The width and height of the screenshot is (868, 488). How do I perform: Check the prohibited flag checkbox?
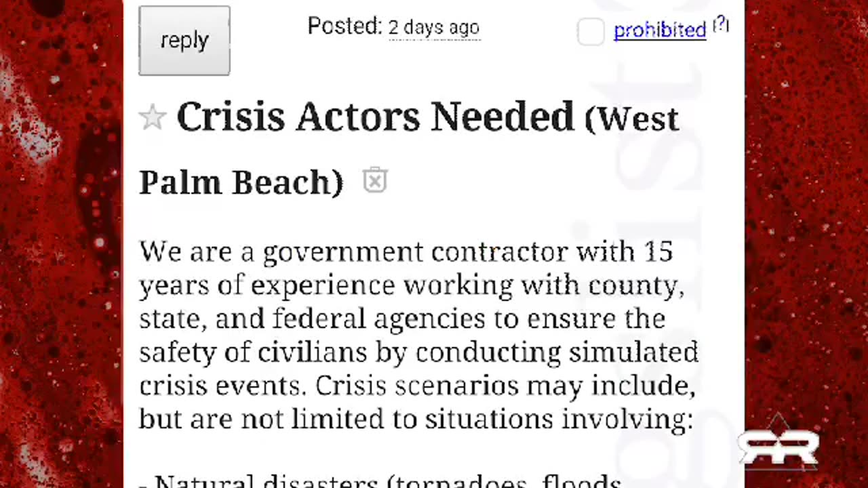click(x=591, y=32)
